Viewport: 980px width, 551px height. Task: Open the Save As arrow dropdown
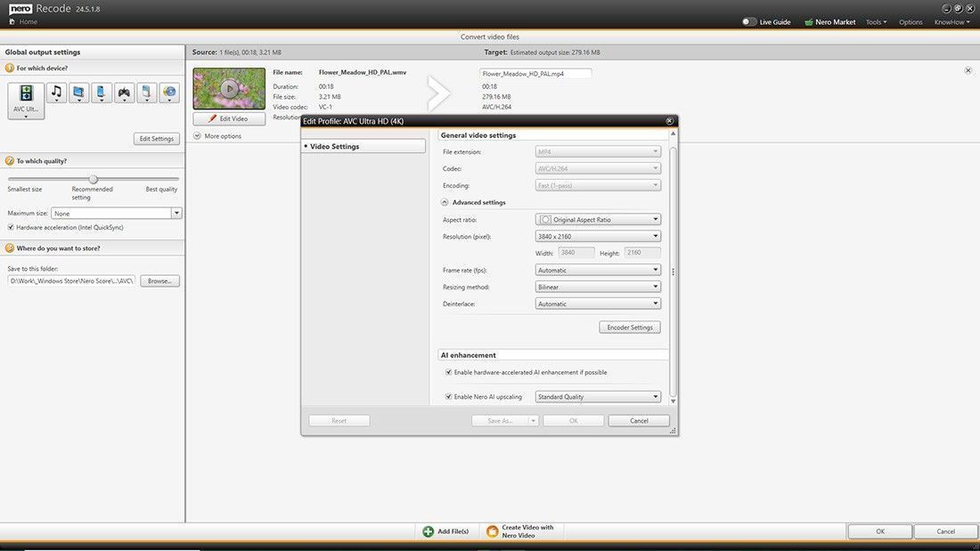pyautogui.click(x=533, y=421)
